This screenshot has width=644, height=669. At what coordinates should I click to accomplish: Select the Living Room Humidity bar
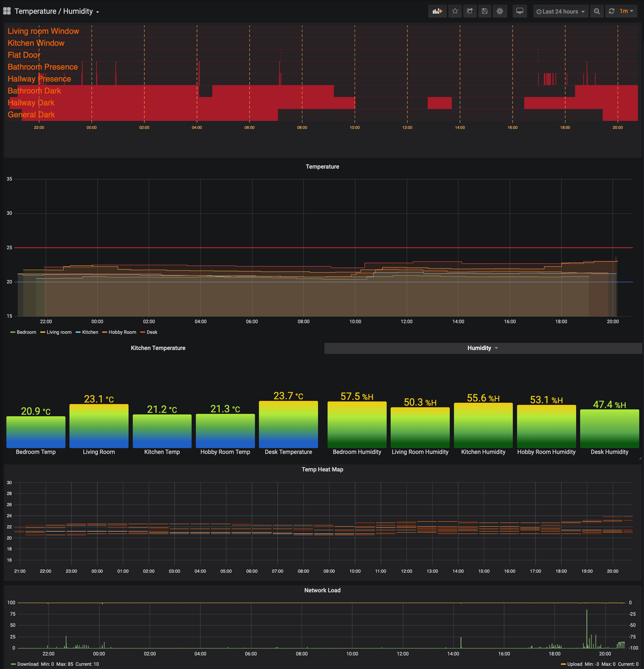(420, 428)
